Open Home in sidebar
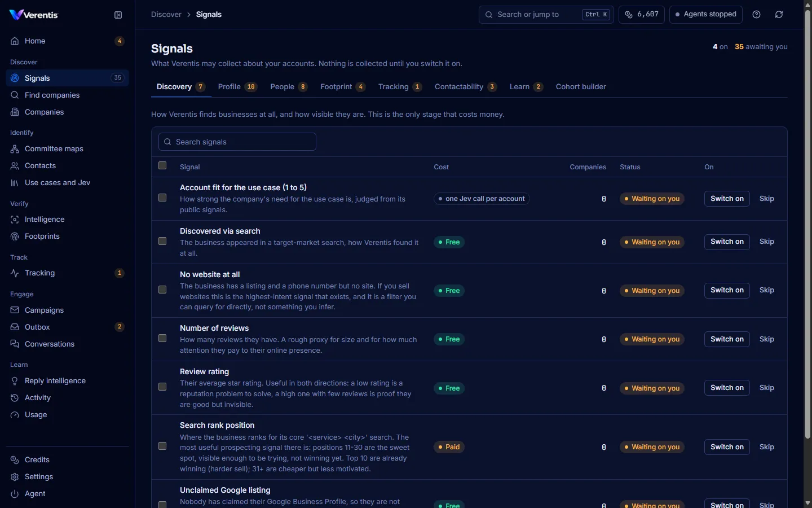 pyautogui.click(x=67, y=41)
